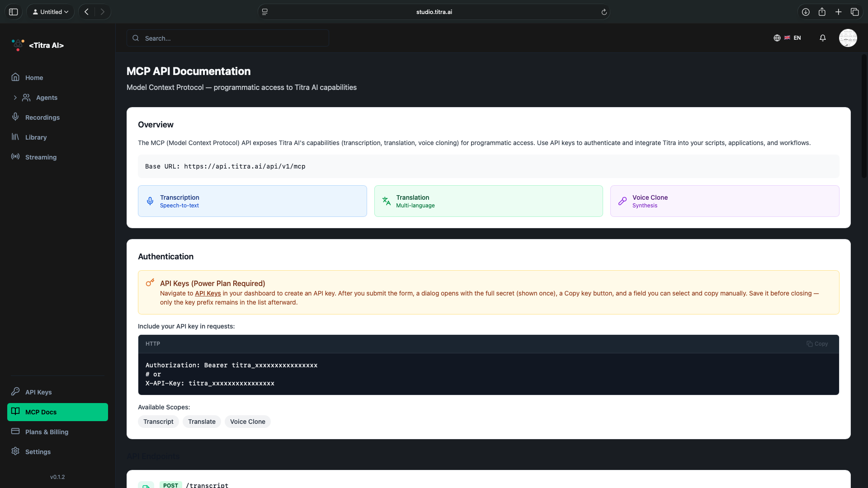Open browser downloads icon
The image size is (868, 488).
click(x=806, y=12)
